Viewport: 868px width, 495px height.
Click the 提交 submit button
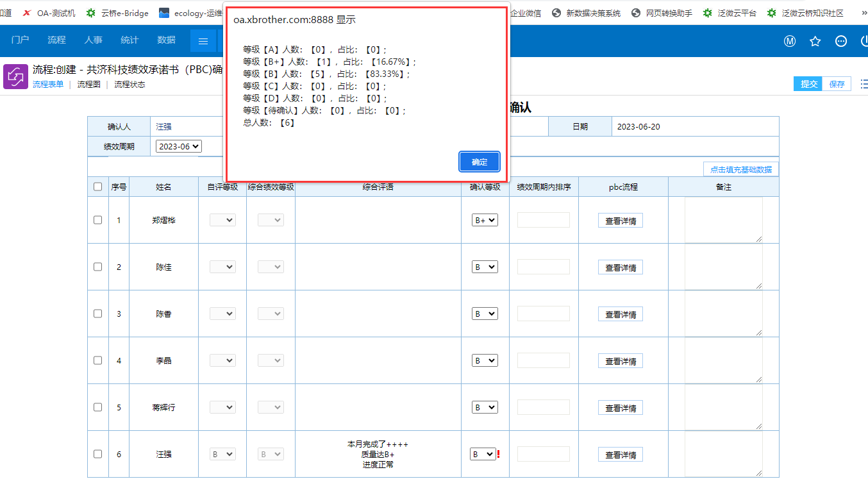click(809, 84)
